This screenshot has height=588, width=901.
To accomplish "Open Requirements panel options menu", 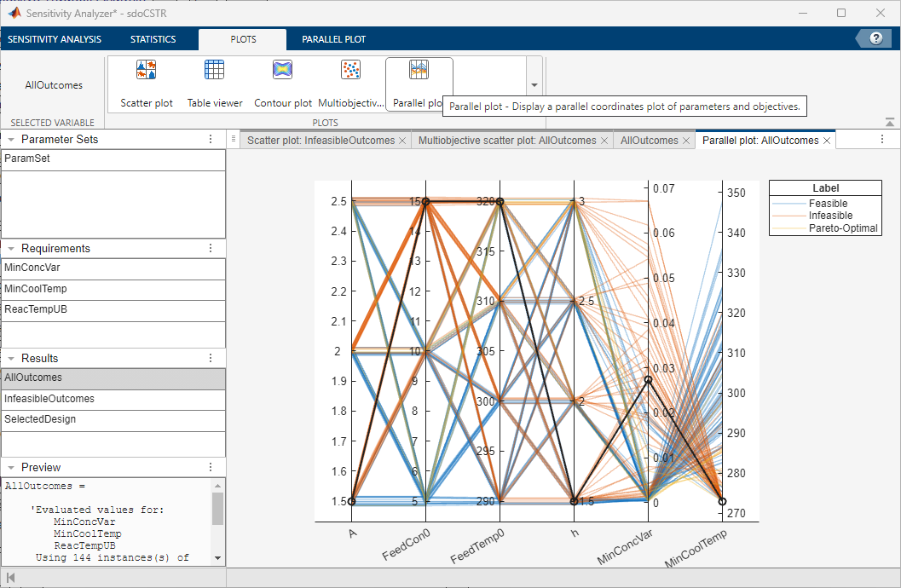I will (x=211, y=248).
